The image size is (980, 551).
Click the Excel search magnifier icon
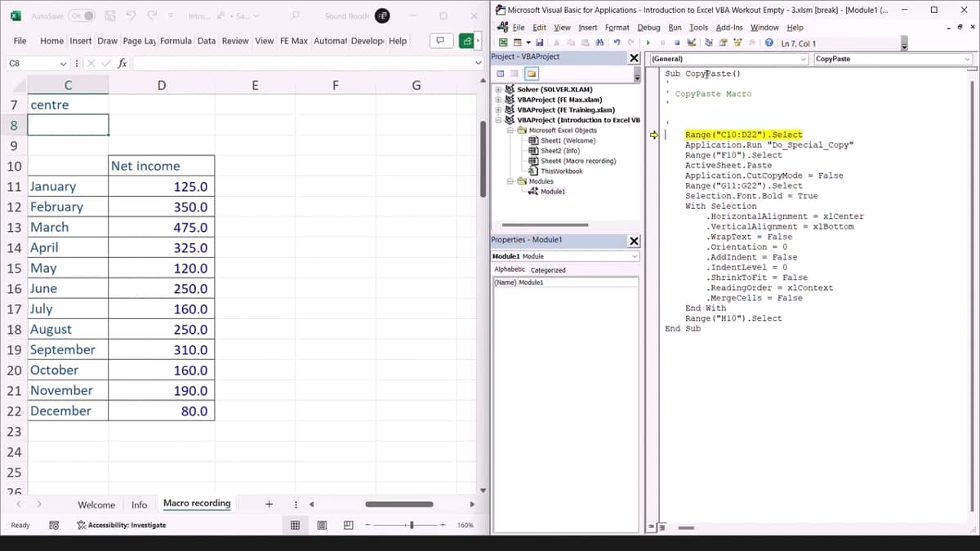[295, 16]
